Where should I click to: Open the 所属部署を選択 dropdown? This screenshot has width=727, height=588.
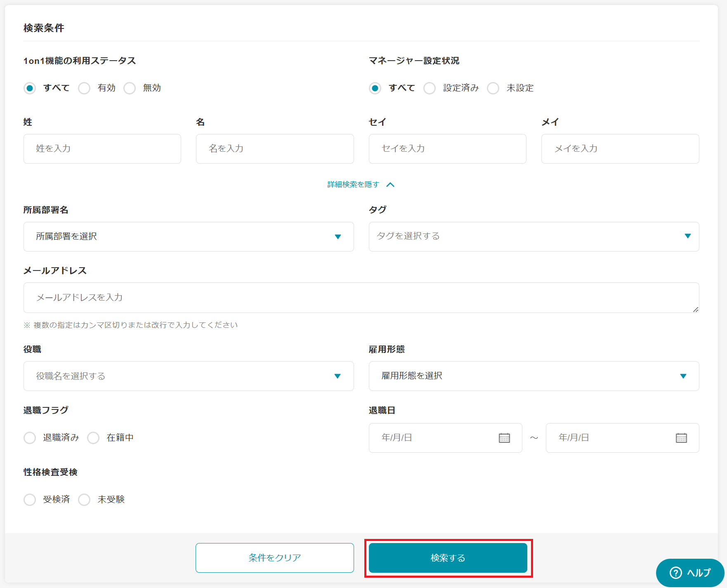pos(188,236)
